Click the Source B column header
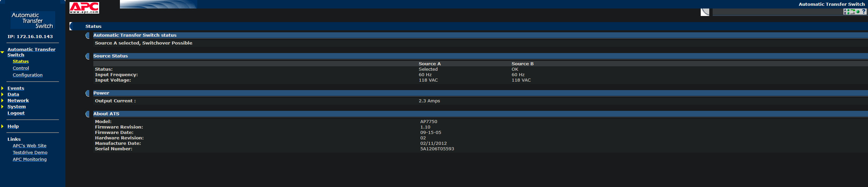The width and height of the screenshot is (868, 187). [x=523, y=64]
